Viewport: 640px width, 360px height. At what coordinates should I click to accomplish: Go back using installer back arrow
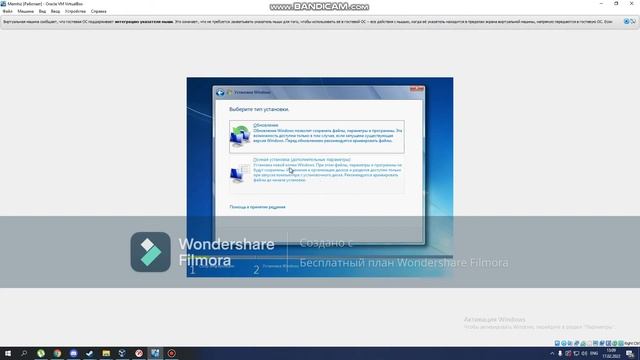pyautogui.click(x=220, y=93)
